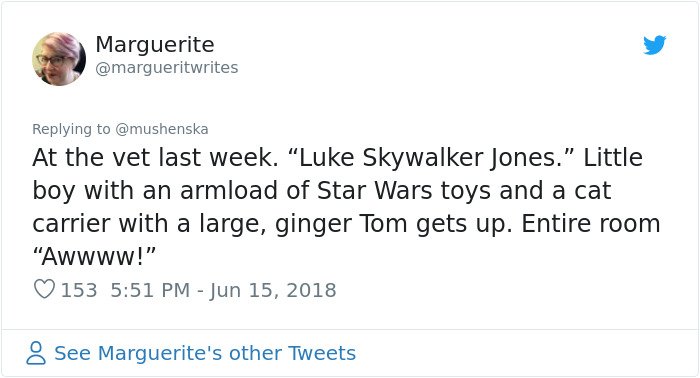Click "cat" at end of second line
700x378 pixels.
click(x=592, y=191)
